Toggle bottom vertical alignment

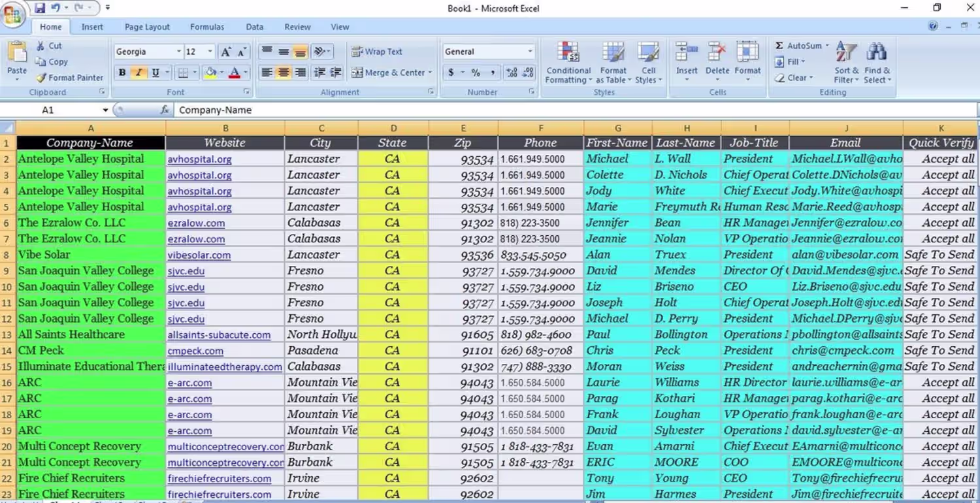tap(301, 52)
